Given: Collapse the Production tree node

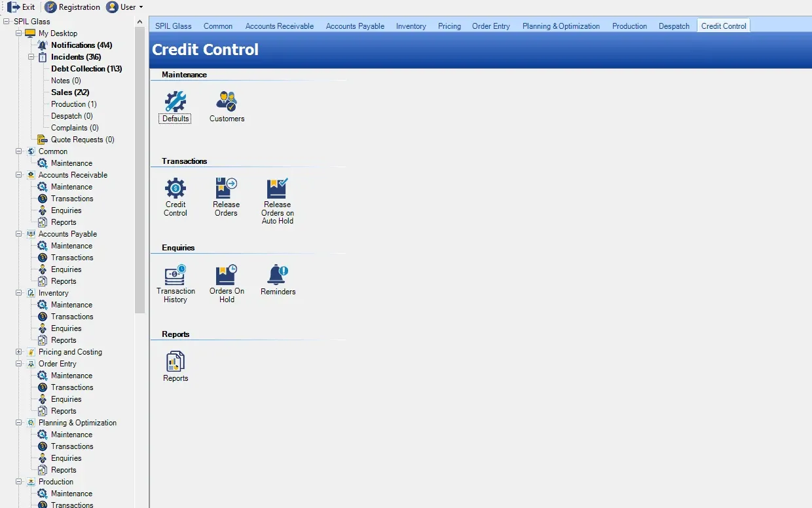Looking at the screenshot, I should click(x=19, y=482).
